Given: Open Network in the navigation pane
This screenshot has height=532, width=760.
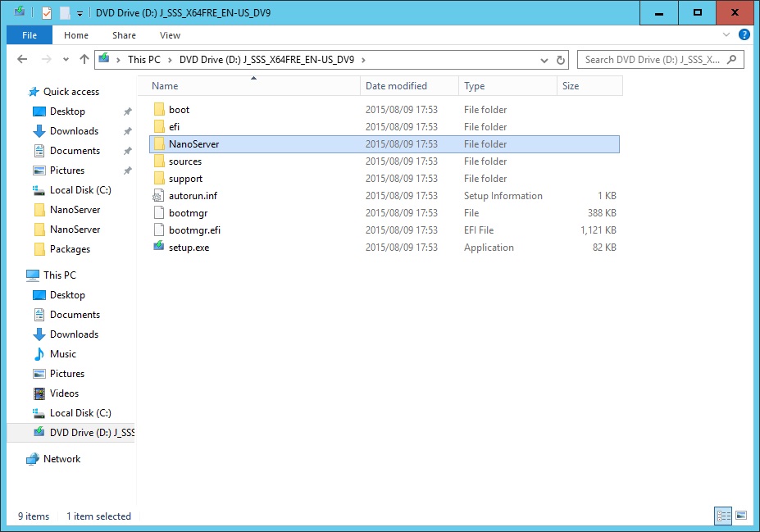Looking at the screenshot, I should click(61, 459).
